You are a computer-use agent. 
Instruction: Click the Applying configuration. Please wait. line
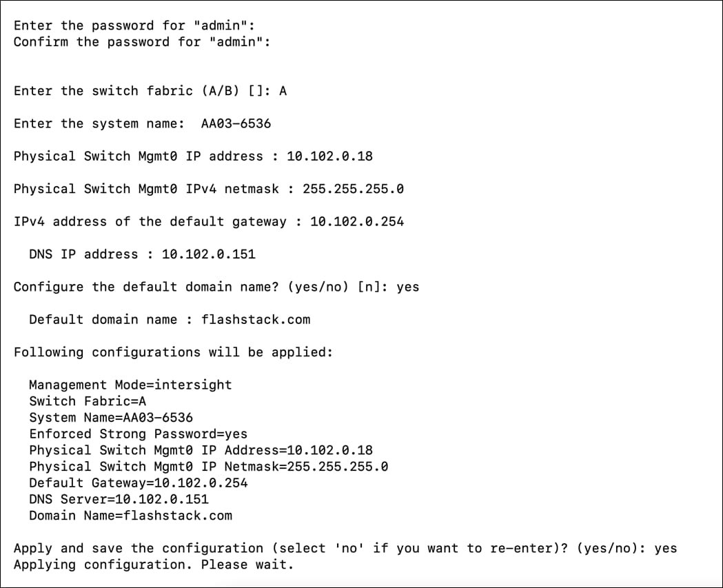[154, 565]
